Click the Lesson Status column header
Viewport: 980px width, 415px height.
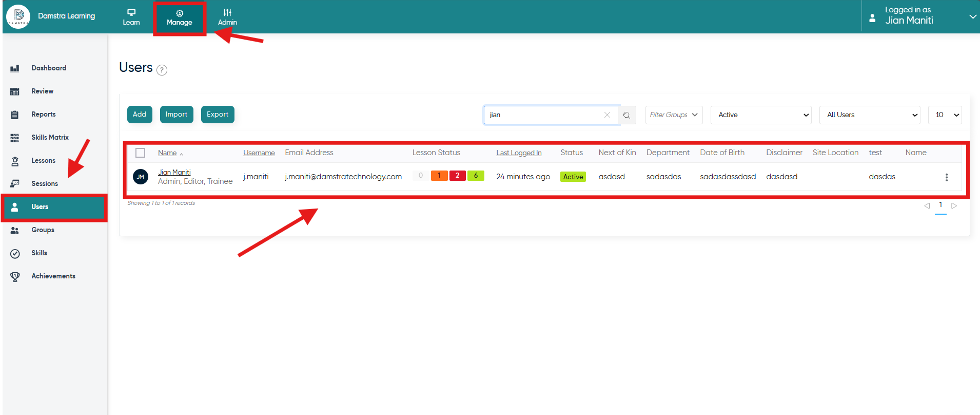coord(436,153)
